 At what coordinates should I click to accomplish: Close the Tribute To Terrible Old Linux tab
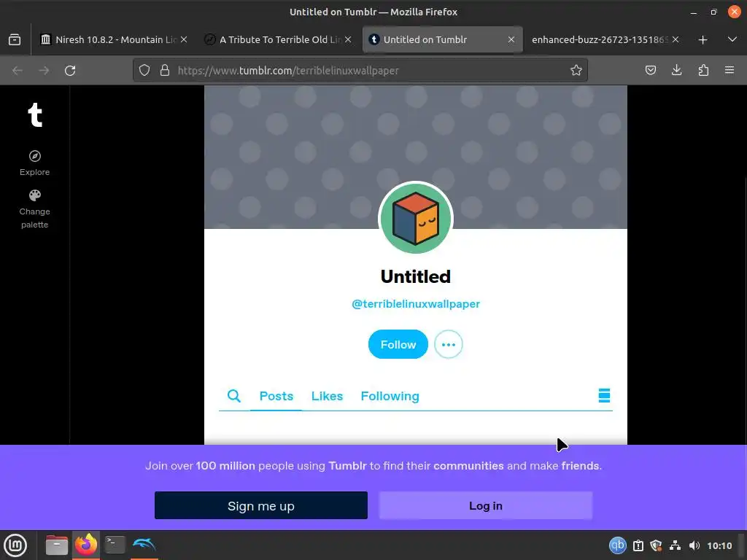(x=348, y=39)
